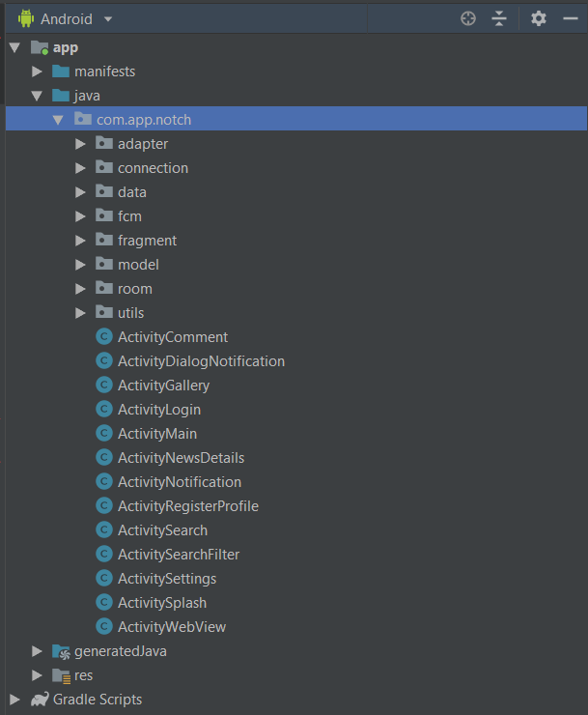Select the ActivityLogin class file

coord(158,410)
